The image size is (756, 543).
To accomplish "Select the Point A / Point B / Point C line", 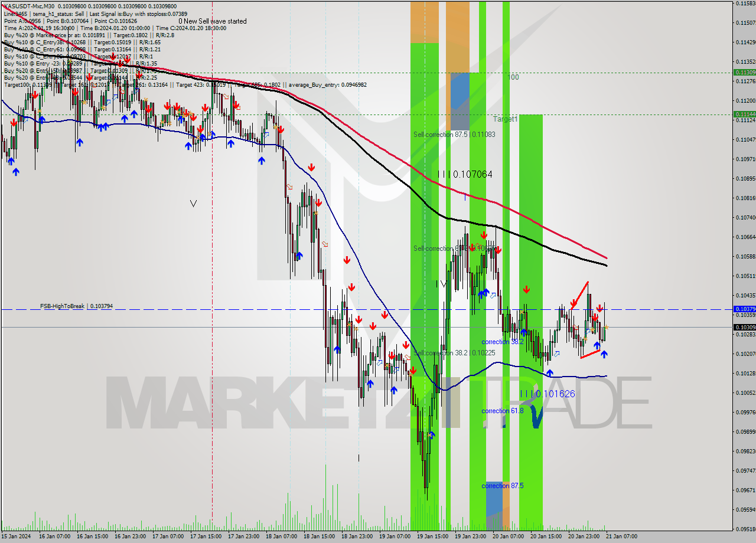I will 70,21.
